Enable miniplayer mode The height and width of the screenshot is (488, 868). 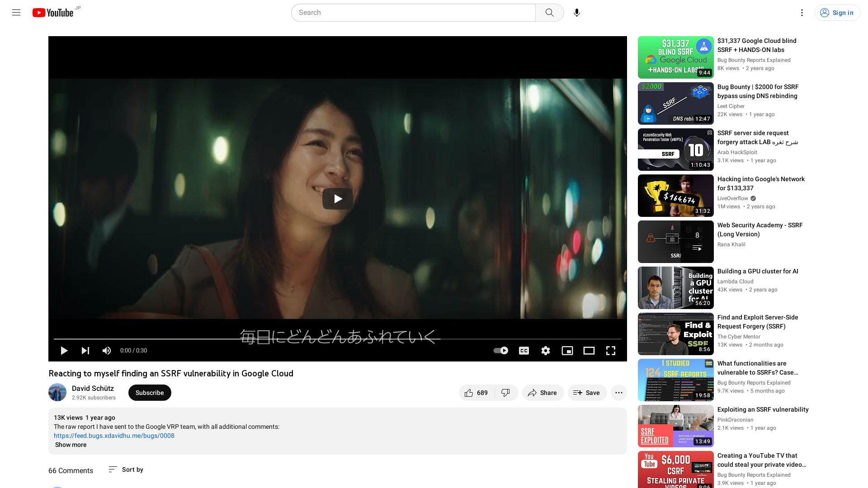pyautogui.click(x=567, y=351)
